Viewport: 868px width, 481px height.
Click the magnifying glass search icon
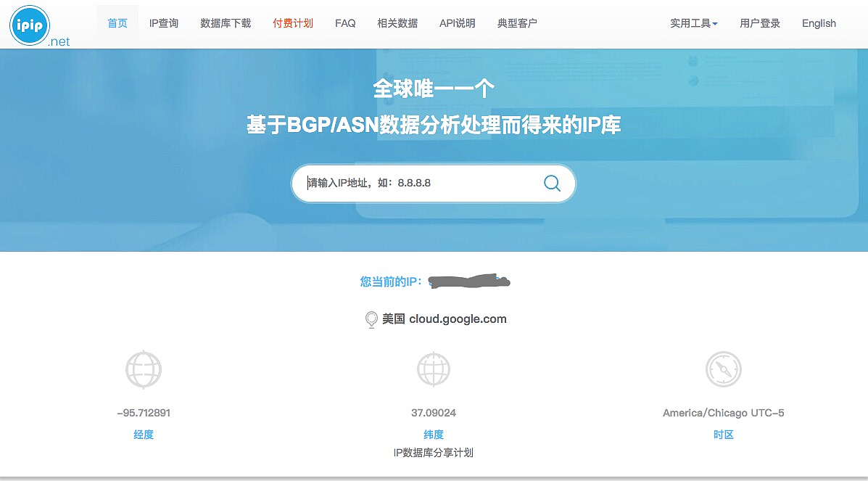click(552, 183)
